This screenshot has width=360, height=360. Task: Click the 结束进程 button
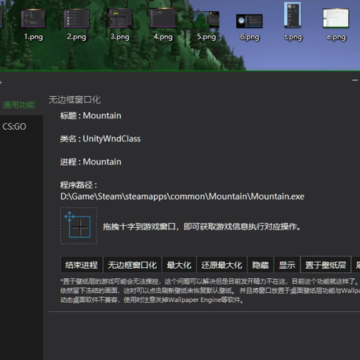pos(82,265)
